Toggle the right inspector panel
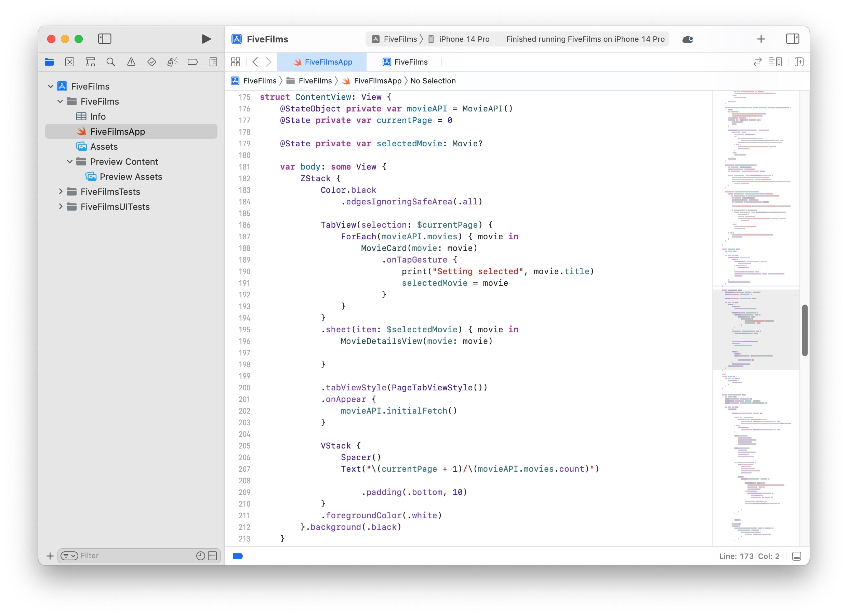848x616 pixels. tap(792, 39)
